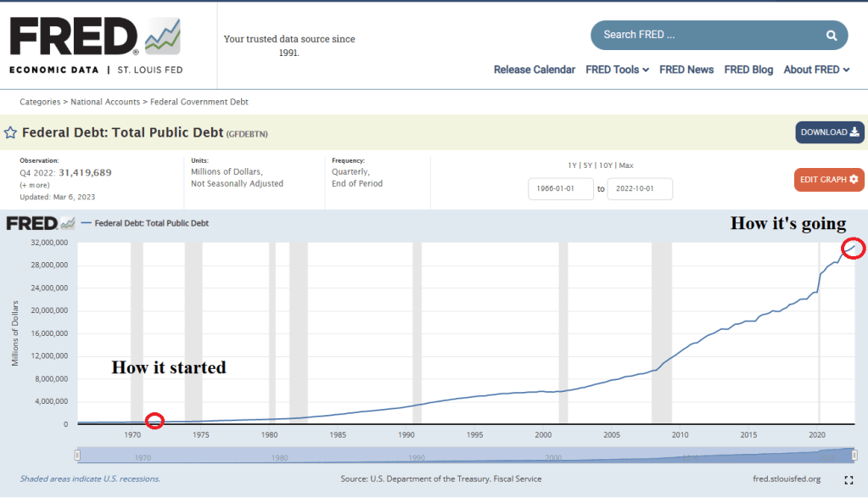The image size is (868, 498).
Task: Navigate to National Accounts breadcrumb
Action: 105,102
